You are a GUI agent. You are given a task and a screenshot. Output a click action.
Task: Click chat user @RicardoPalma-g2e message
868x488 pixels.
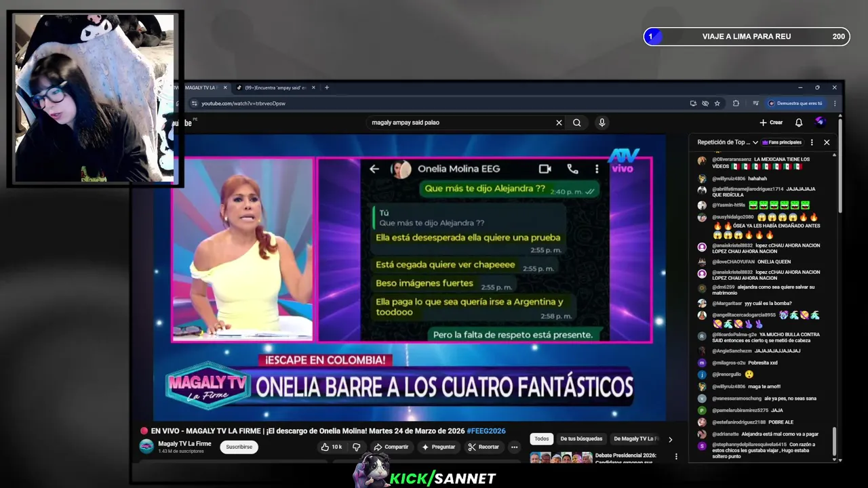(759, 338)
